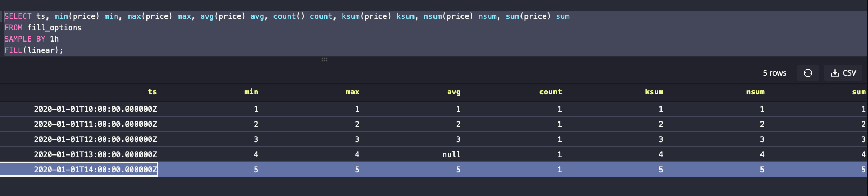Select the ksum column header

pos(654,92)
